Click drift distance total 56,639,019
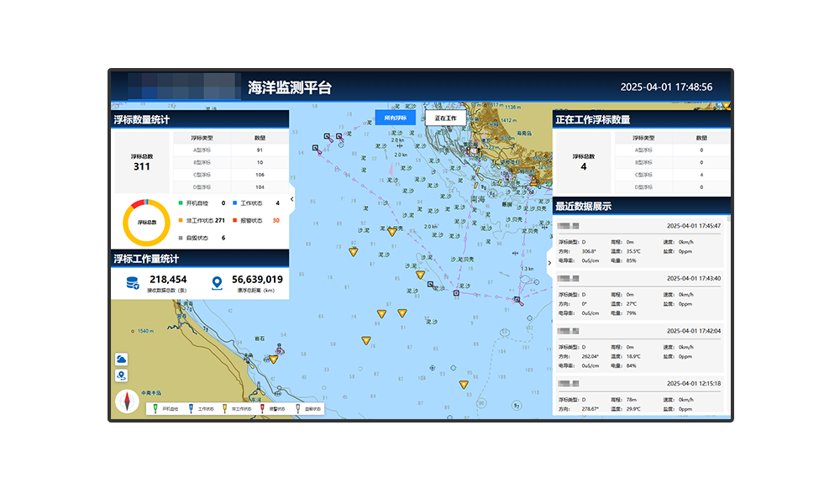The height and width of the screenshot is (504, 840). (257, 280)
